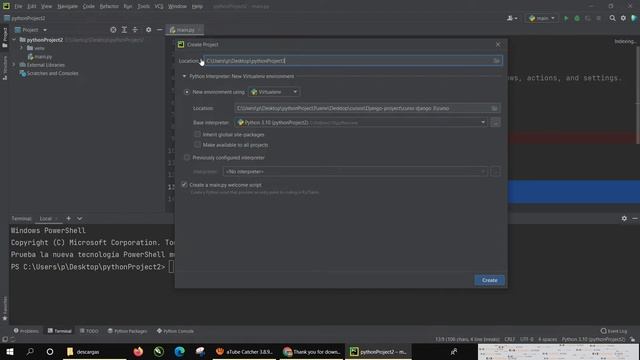Viewport: 640px width, 360px height.
Task: Browse folder icon in virtualenv Location field
Action: coord(494,108)
